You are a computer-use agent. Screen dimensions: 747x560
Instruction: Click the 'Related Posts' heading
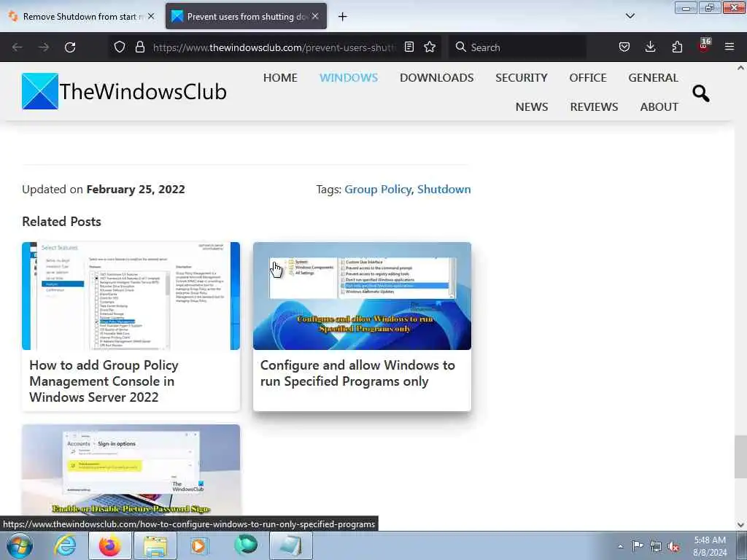[61, 222]
